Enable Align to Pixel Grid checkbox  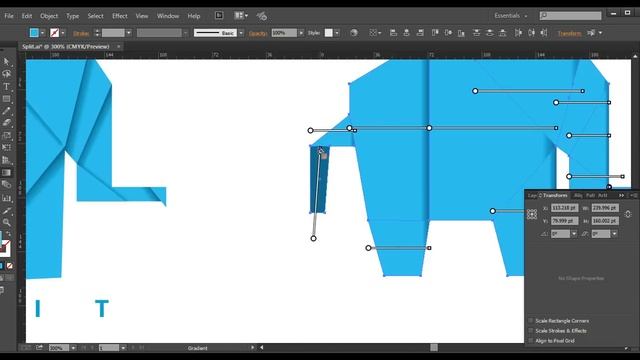click(x=531, y=340)
